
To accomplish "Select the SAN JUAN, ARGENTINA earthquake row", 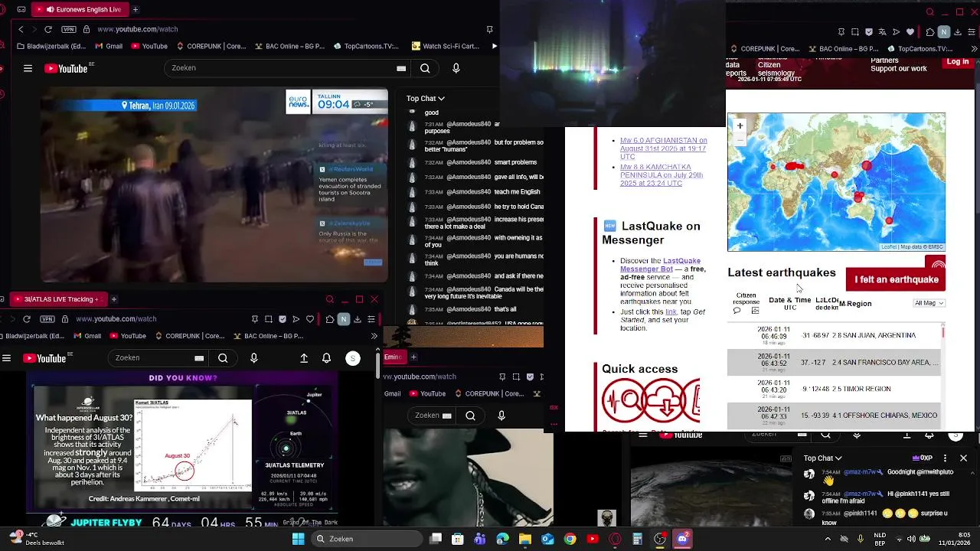I will (x=834, y=335).
